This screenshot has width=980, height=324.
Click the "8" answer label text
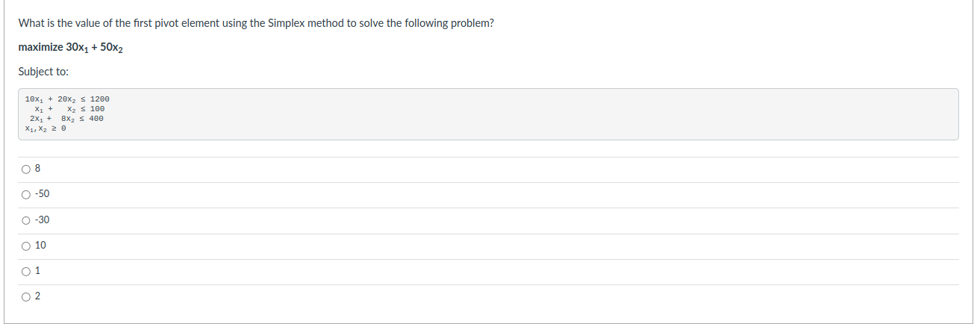38,169
